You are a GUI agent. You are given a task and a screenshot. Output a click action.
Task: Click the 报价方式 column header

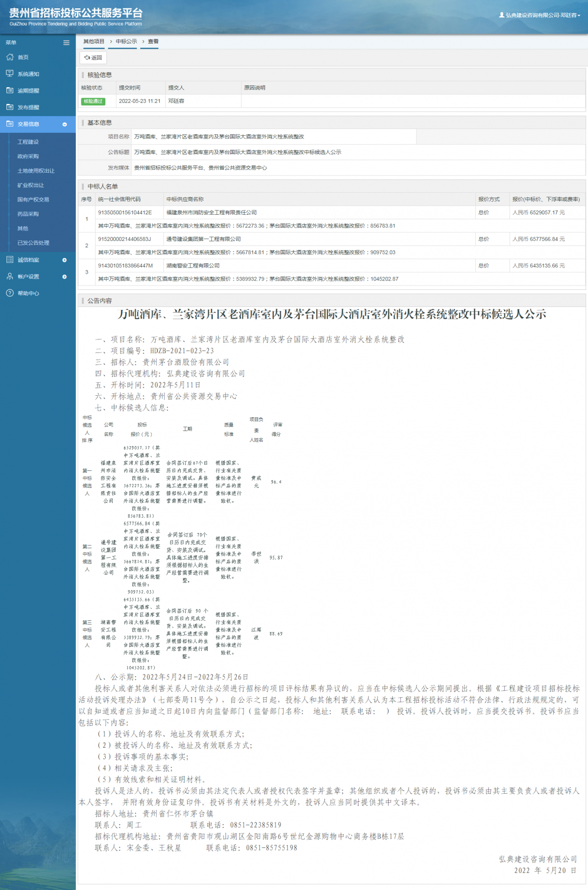[489, 200]
